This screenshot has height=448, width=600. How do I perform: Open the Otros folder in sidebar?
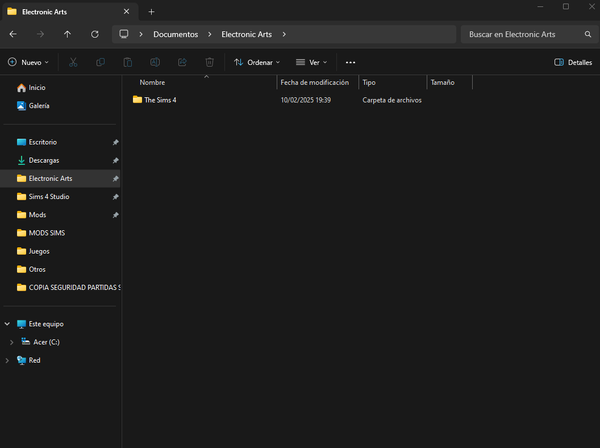pos(37,269)
